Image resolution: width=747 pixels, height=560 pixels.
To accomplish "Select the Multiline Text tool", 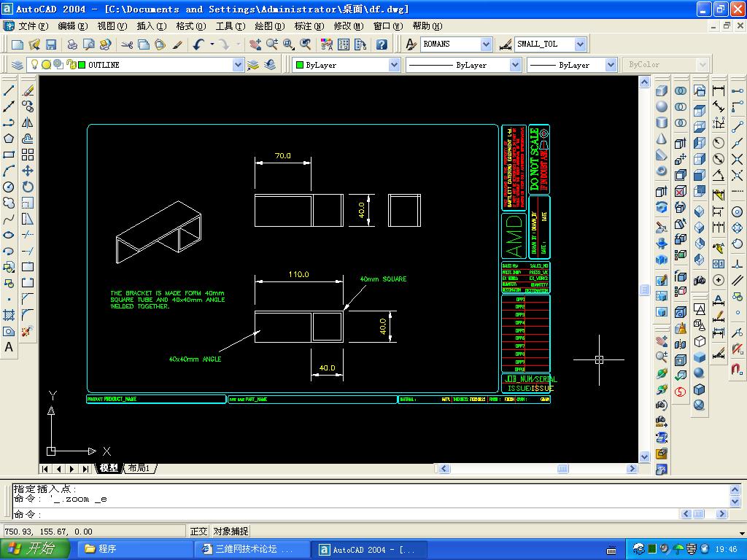I will point(9,347).
